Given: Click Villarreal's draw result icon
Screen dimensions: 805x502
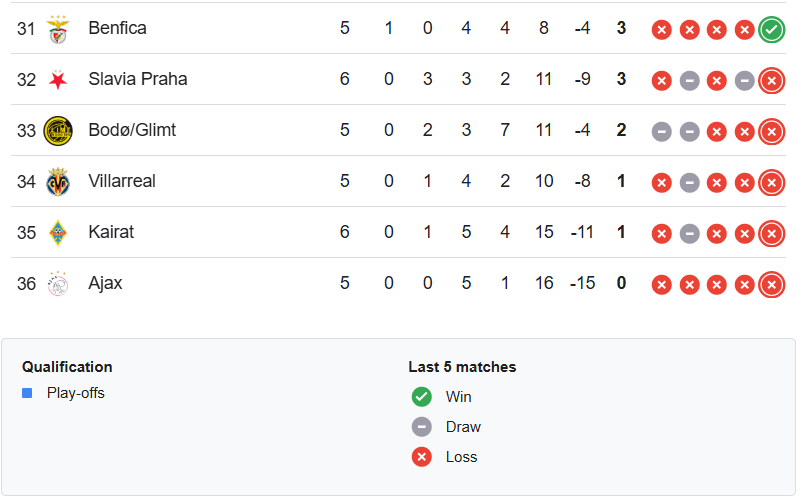Looking at the screenshot, I should (689, 182).
